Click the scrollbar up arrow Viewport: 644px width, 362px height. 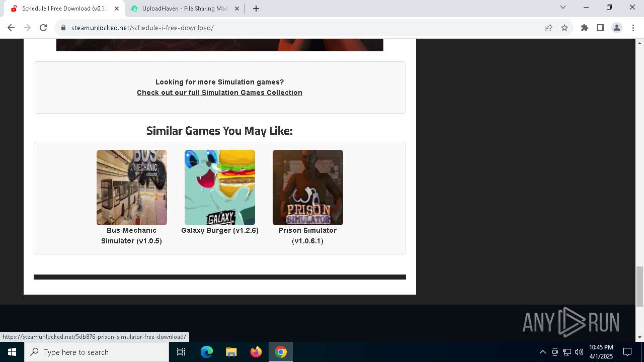click(x=639, y=43)
